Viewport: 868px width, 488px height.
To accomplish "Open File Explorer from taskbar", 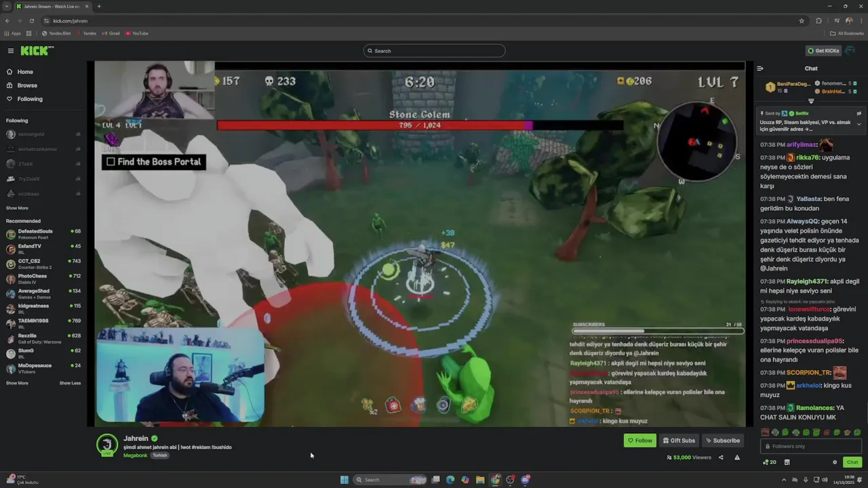I will click(480, 480).
